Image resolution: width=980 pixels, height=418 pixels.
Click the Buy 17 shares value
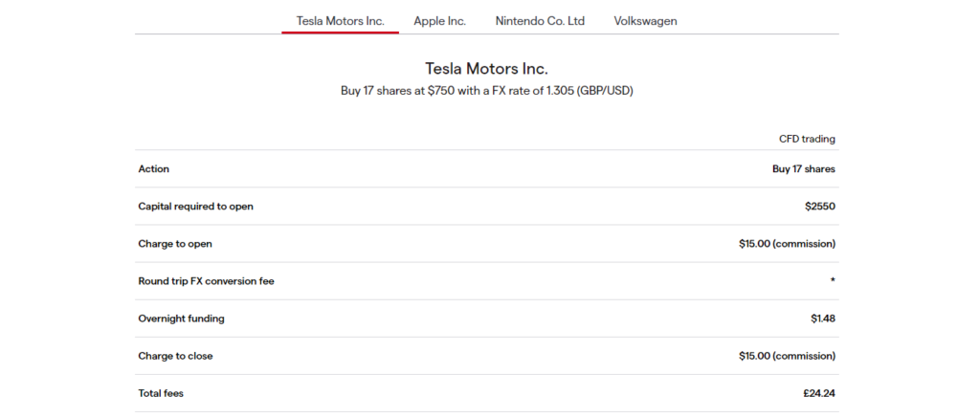[804, 168]
